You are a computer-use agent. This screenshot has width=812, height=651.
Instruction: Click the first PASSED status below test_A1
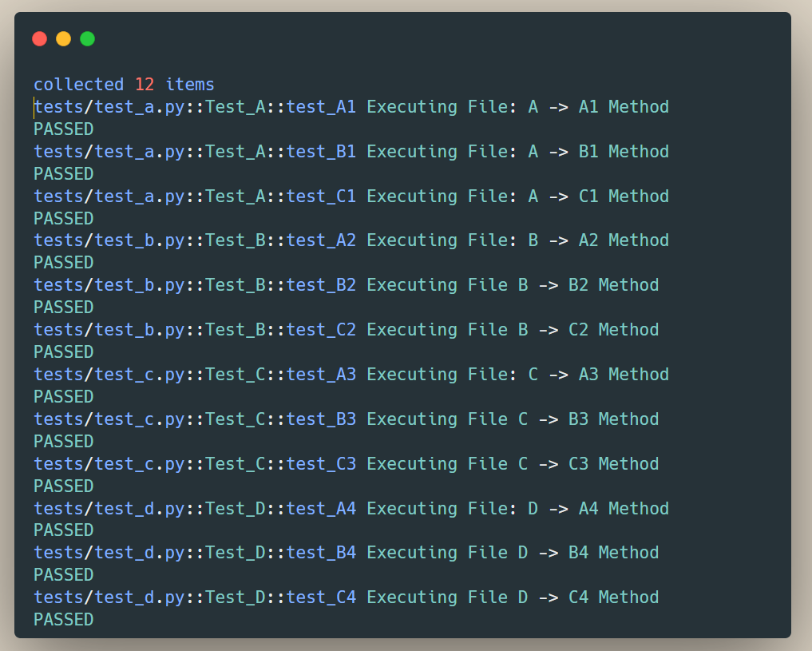(x=62, y=129)
